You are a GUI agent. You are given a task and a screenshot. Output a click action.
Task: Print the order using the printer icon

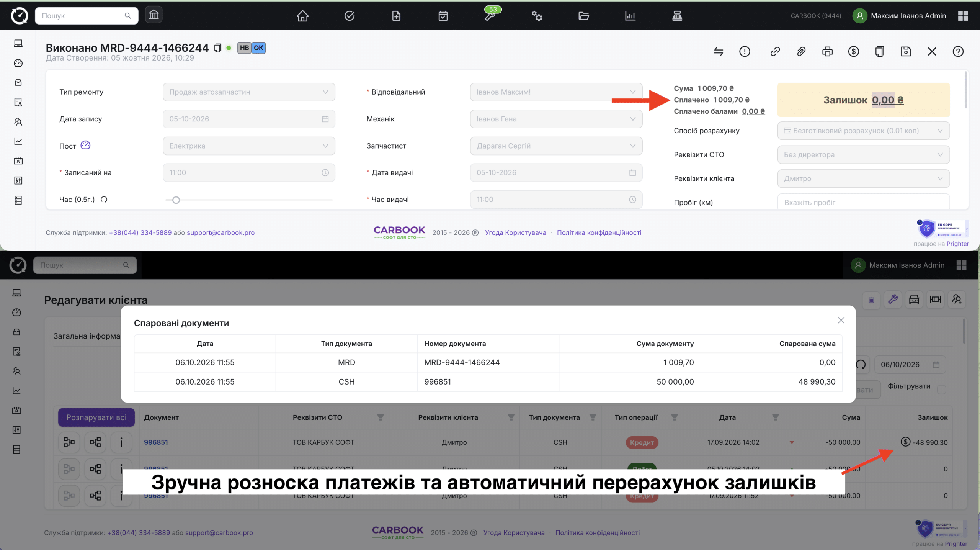(827, 51)
